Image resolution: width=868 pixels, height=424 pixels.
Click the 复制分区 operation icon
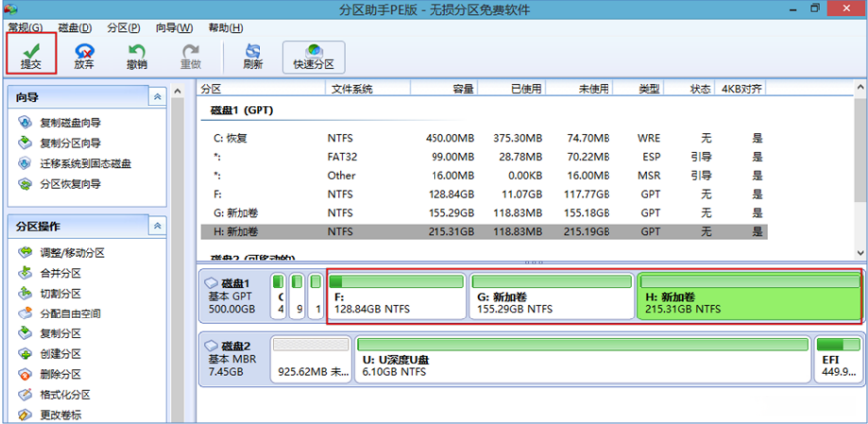pyautogui.click(x=26, y=333)
